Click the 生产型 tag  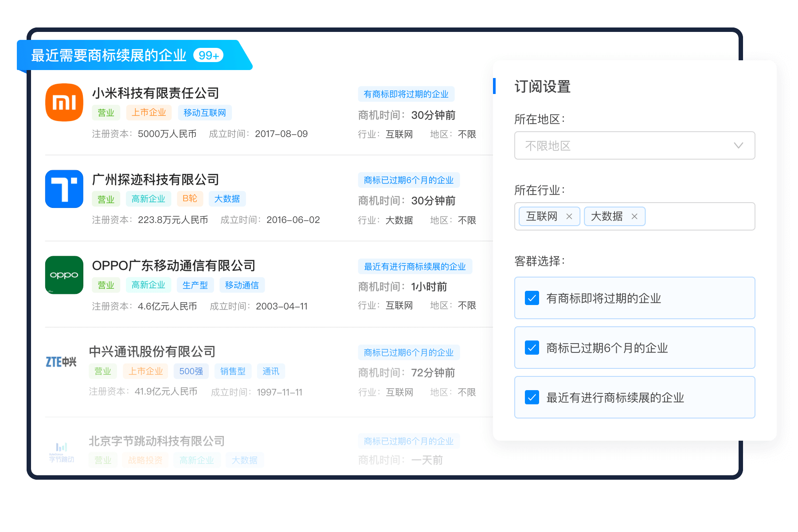pyautogui.click(x=195, y=285)
